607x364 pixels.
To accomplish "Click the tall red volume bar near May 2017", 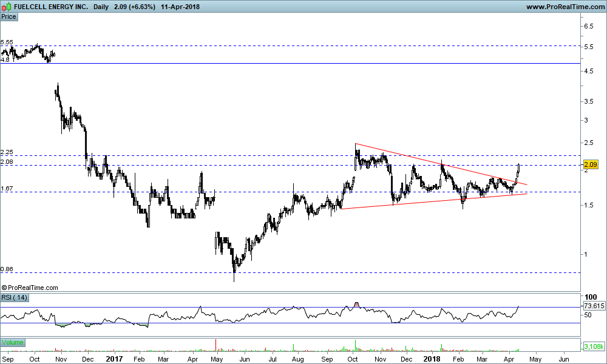I will coord(215,345).
